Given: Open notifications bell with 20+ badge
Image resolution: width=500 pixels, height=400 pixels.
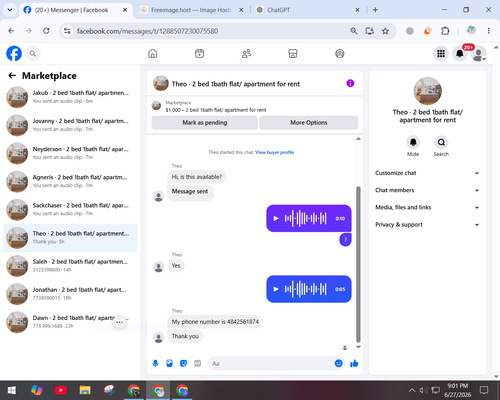Looking at the screenshot, I should pos(460,53).
